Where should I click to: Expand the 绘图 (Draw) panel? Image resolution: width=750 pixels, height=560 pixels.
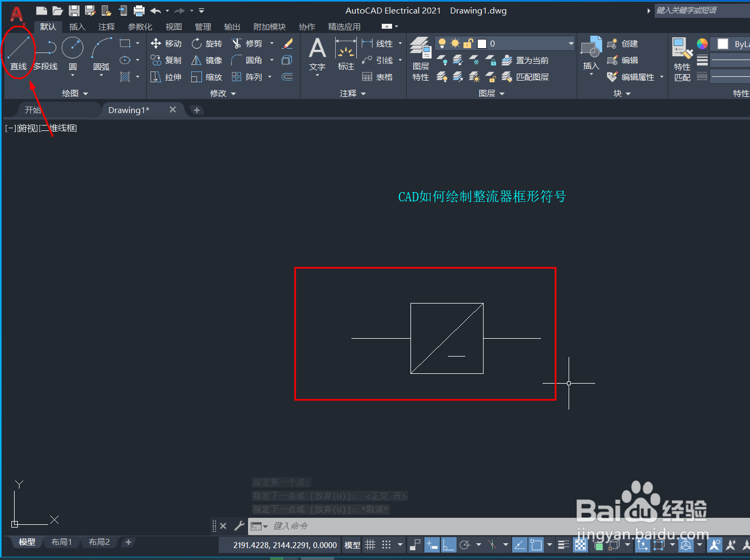point(75,93)
